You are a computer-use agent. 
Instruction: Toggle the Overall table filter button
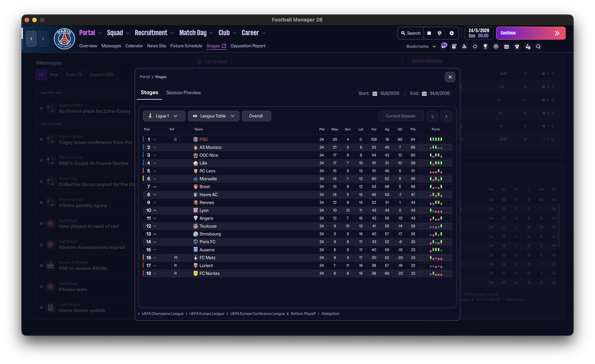click(x=256, y=116)
